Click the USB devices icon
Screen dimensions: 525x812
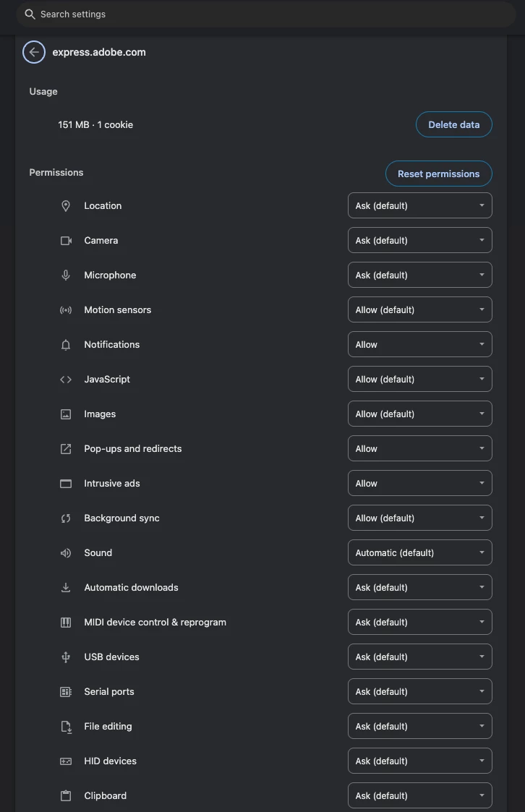[66, 657]
